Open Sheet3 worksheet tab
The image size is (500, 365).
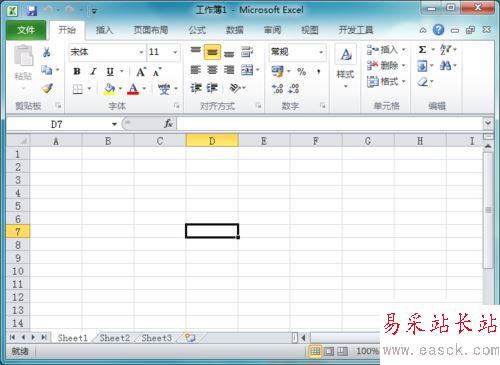(157, 338)
